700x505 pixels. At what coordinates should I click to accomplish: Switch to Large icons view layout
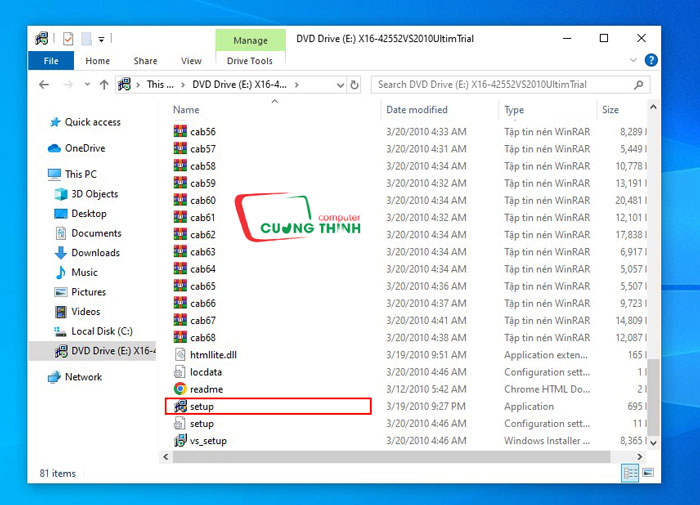tap(648, 472)
